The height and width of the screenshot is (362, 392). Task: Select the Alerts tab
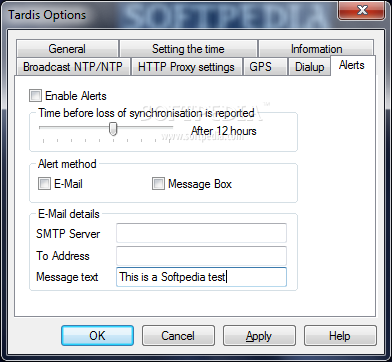pos(352,65)
